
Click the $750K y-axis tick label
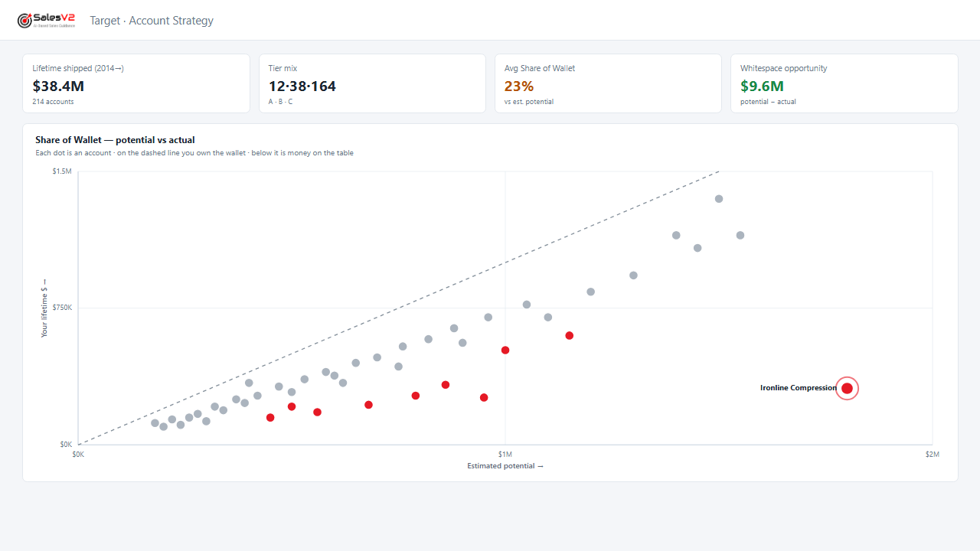coord(61,308)
